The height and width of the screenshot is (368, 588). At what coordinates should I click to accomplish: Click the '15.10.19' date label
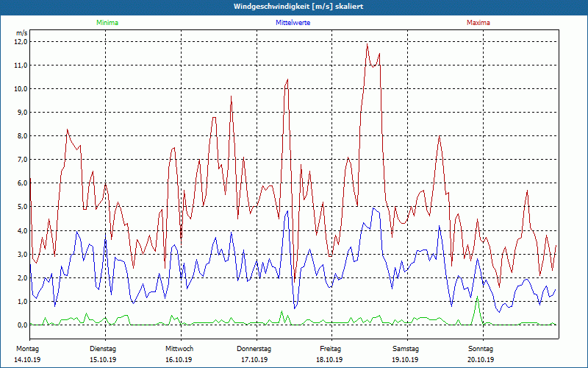click(103, 360)
